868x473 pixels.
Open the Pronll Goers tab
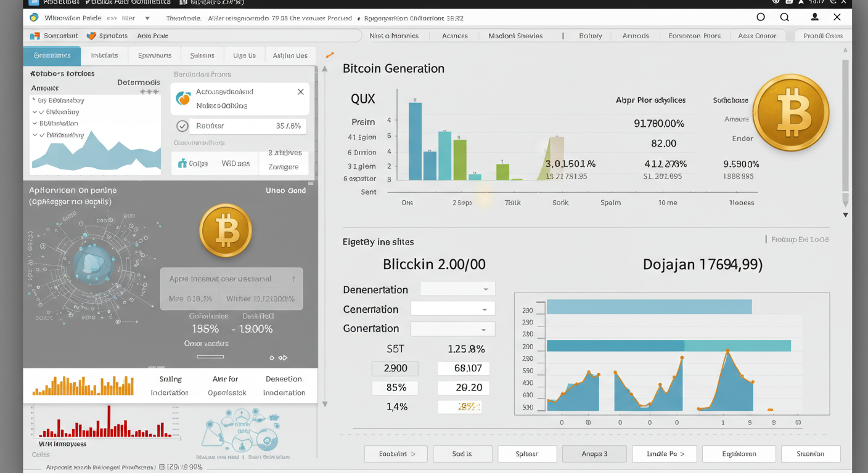pos(823,36)
